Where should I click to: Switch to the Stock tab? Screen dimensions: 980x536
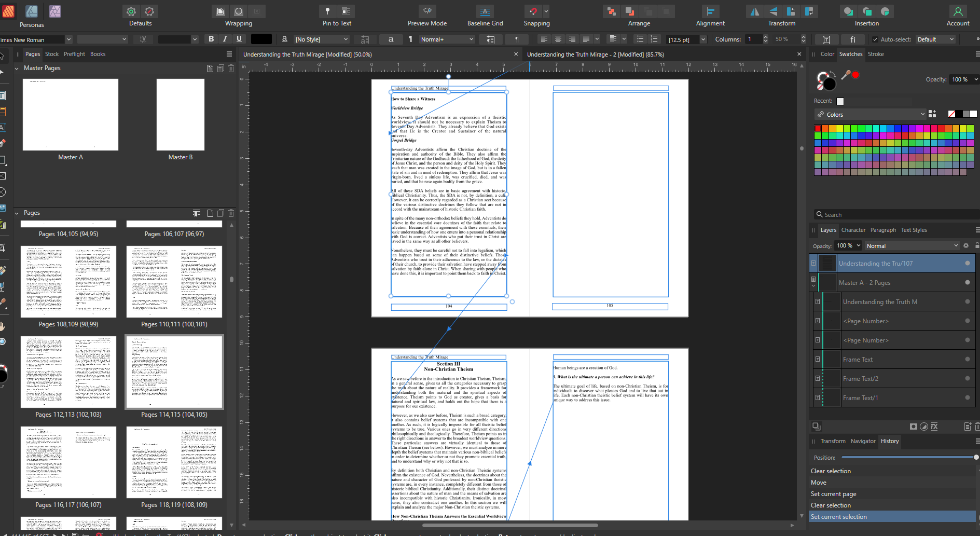(x=52, y=54)
